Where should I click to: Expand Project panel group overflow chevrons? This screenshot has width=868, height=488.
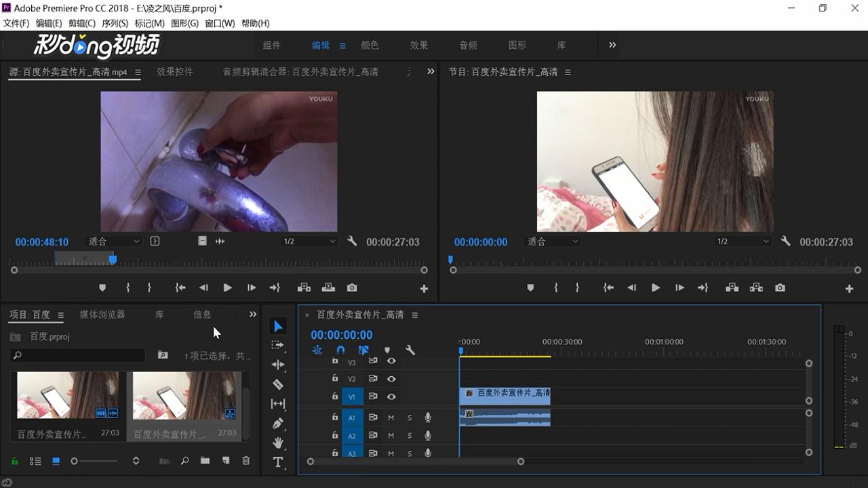pyautogui.click(x=253, y=314)
